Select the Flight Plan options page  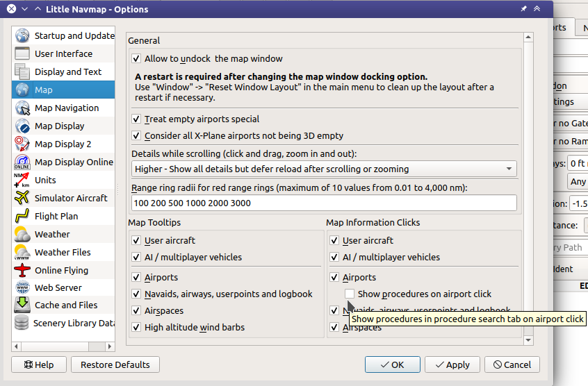63,216
